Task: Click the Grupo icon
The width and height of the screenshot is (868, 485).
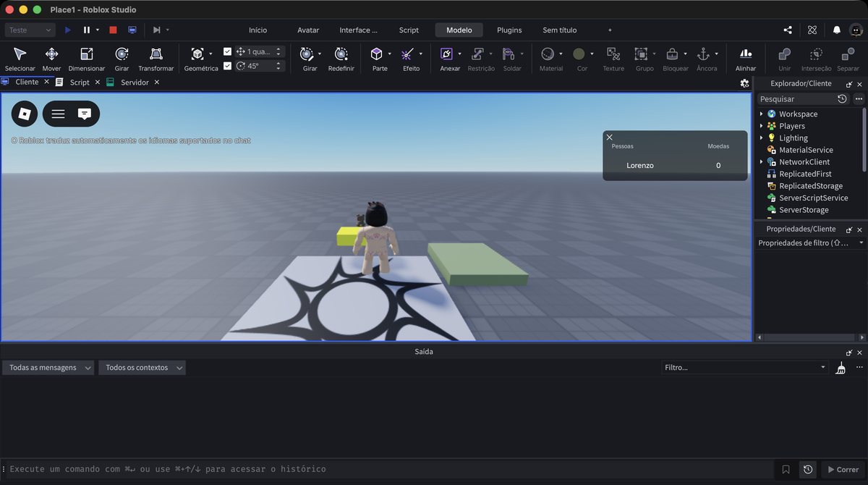Action: point(641,54)
